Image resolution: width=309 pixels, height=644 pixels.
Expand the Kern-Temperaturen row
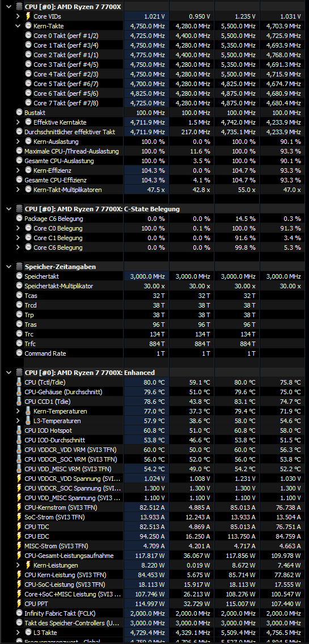click(18, 411)
